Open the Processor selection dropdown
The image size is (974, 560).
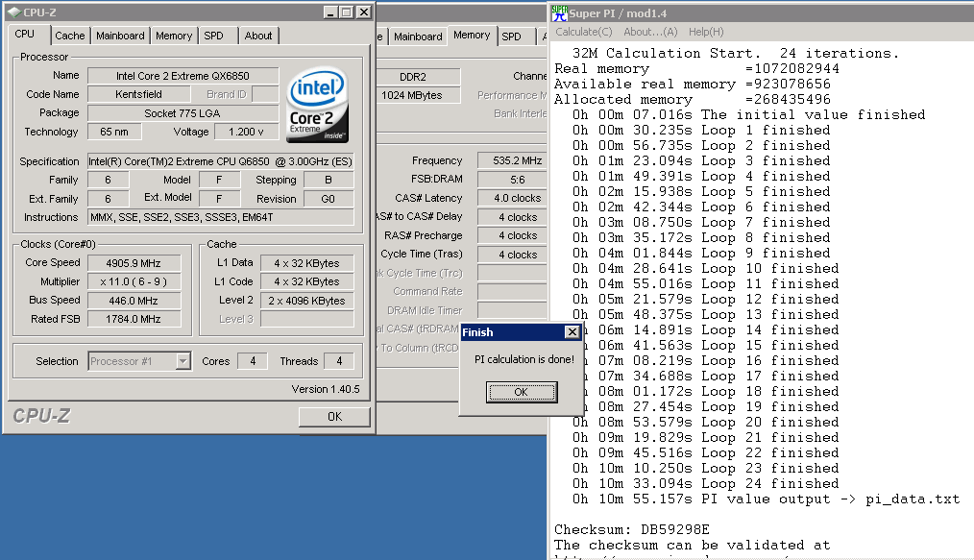[183, 361]
